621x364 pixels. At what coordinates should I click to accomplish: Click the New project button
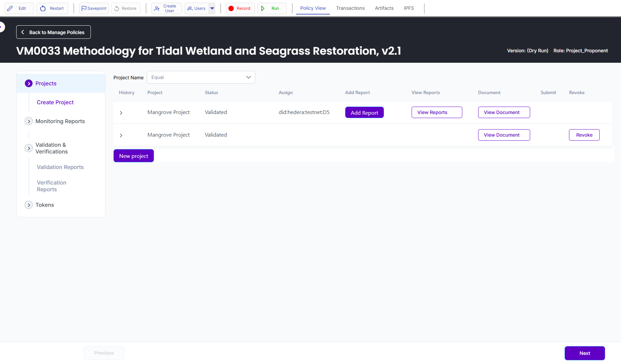click(134, 156)
